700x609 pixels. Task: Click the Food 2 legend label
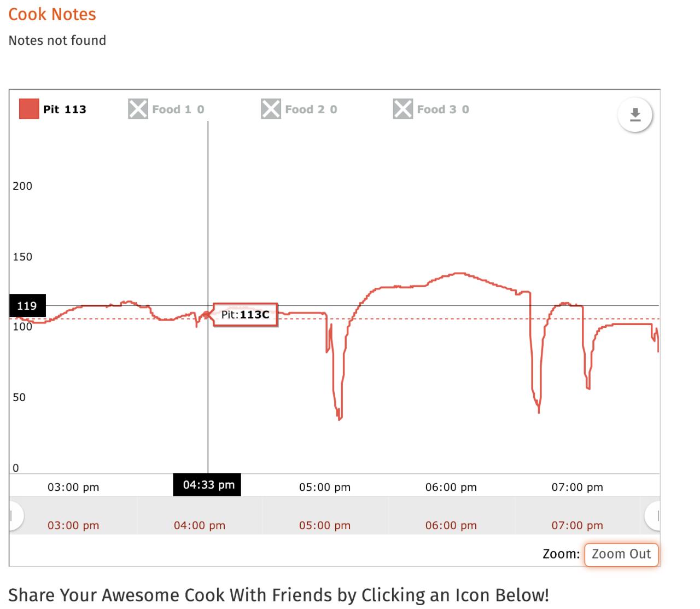coord(311,109)
